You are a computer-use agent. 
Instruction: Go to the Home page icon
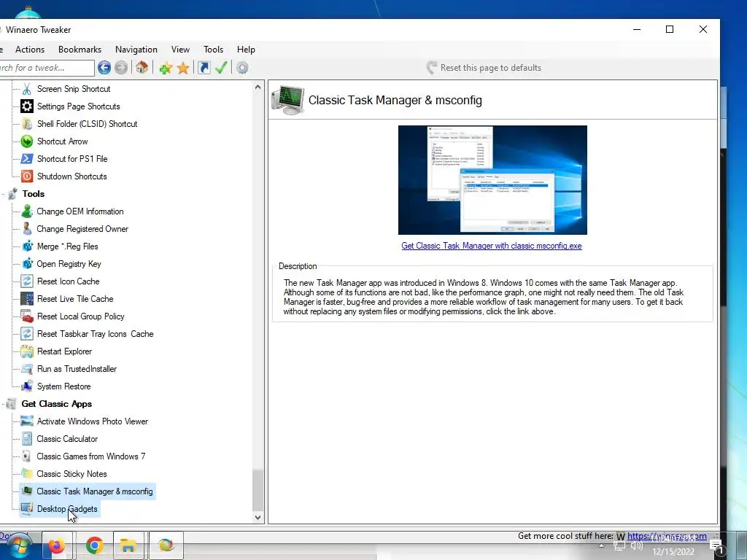click(142, 68)
